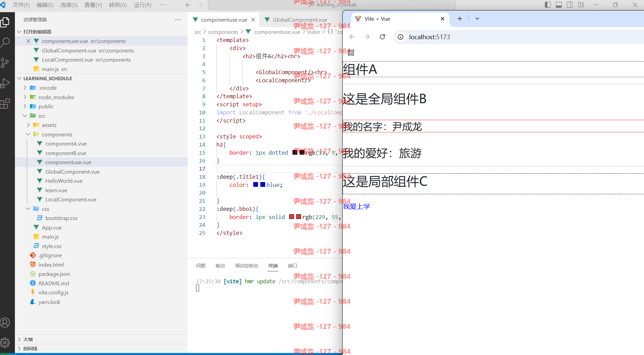Open Run and Debug view

(x=5, y=83)
